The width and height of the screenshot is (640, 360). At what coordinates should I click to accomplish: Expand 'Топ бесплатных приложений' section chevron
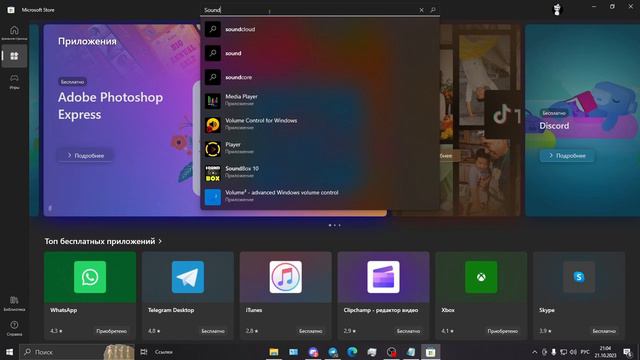(x=160, y=241)
